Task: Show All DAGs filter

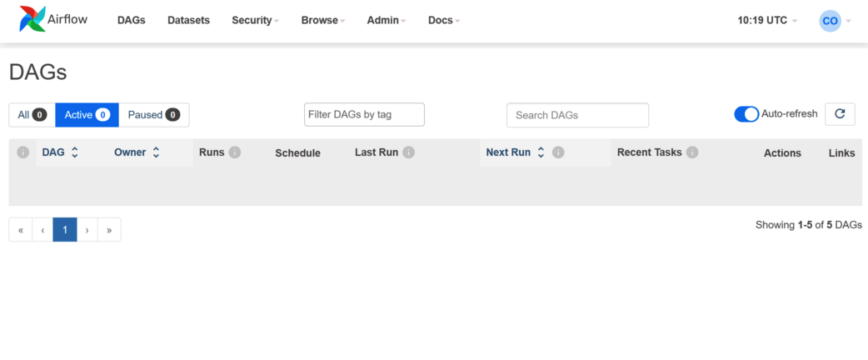Action: 32,115
